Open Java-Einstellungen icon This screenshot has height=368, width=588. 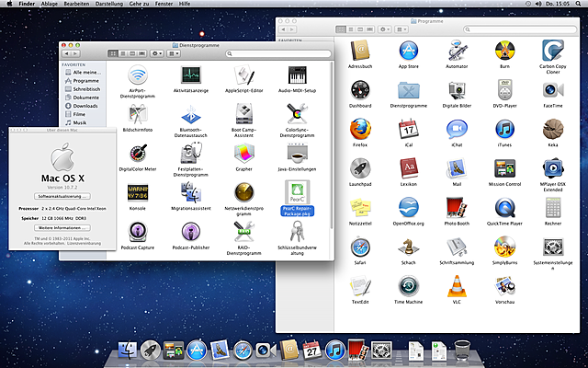[297, 154]
